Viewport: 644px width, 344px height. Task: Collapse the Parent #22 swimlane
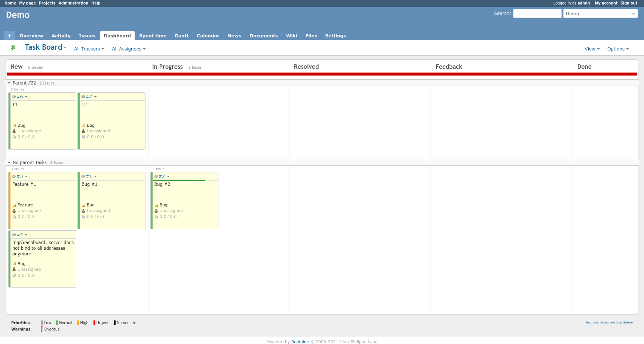point(9,83)
